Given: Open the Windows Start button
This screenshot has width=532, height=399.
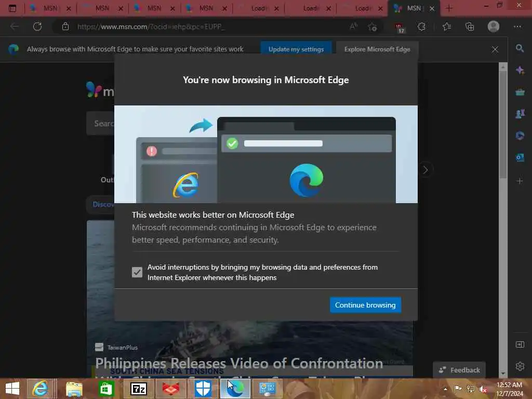Looking at the screenshot, I should (x=12, y=389).
